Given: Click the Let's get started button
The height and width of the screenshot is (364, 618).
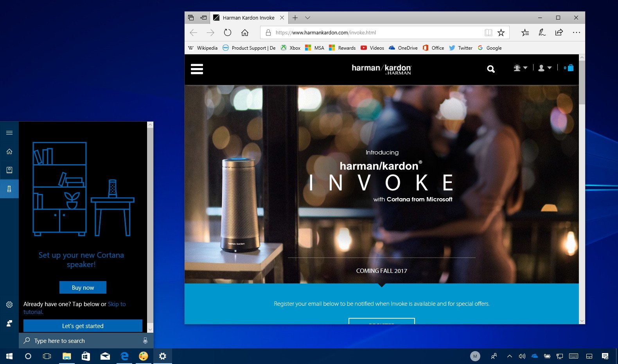Looking at the screenshot, I should click(83, 326).
